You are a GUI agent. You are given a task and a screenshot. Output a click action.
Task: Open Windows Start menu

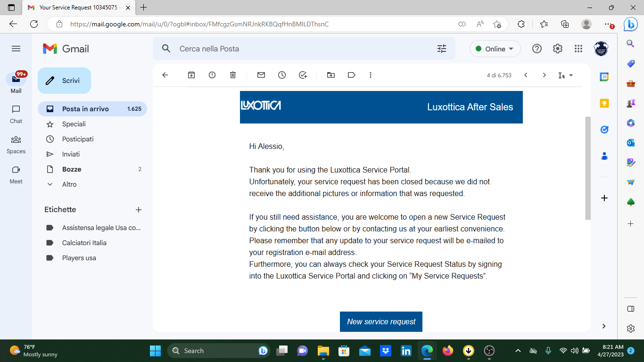[x=155, y=351]
